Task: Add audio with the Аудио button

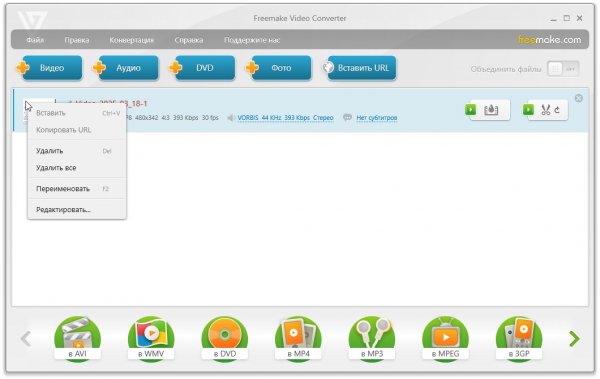Action: coord(128,68)
